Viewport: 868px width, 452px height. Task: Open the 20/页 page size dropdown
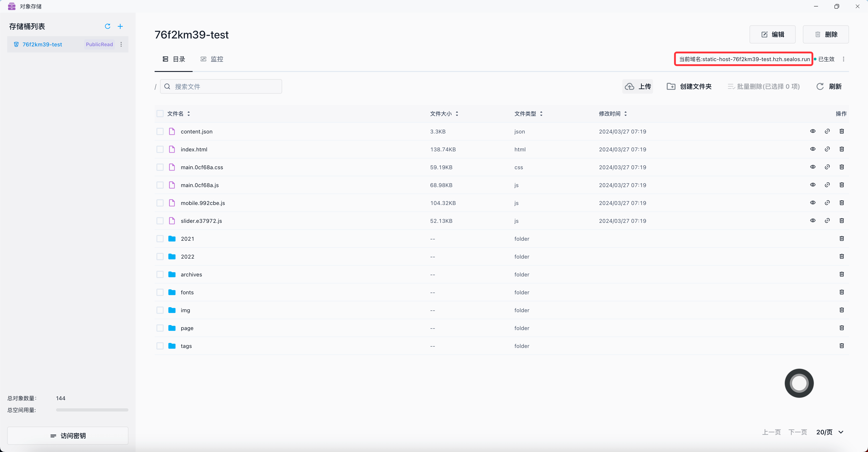tap(830, 432)
